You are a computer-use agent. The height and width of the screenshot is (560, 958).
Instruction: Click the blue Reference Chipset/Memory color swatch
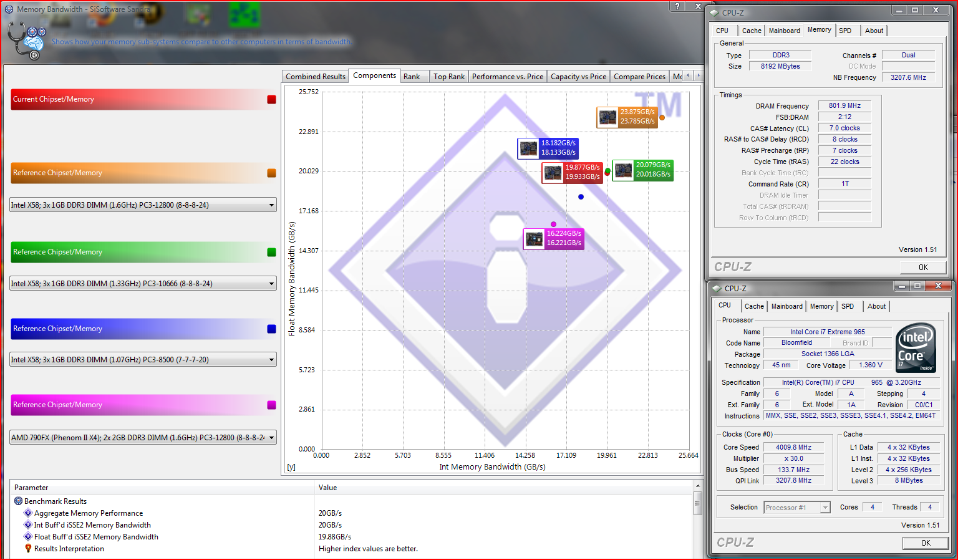(x=271, y=329)
